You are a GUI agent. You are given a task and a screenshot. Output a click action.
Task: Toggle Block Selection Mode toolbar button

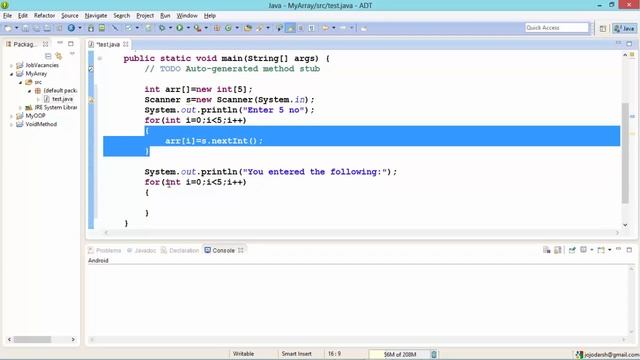pos(301,28)
